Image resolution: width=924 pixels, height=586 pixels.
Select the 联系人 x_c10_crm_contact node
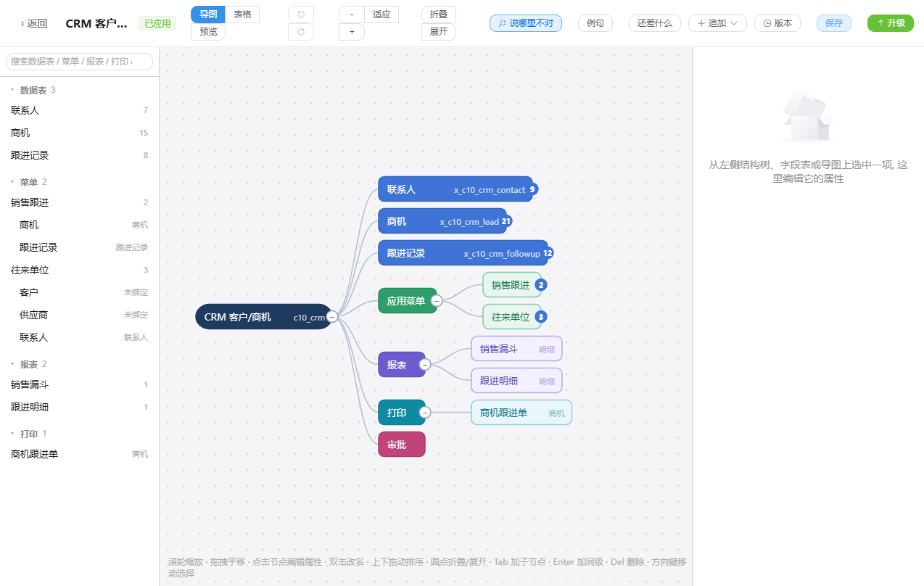tap(455, 189)
